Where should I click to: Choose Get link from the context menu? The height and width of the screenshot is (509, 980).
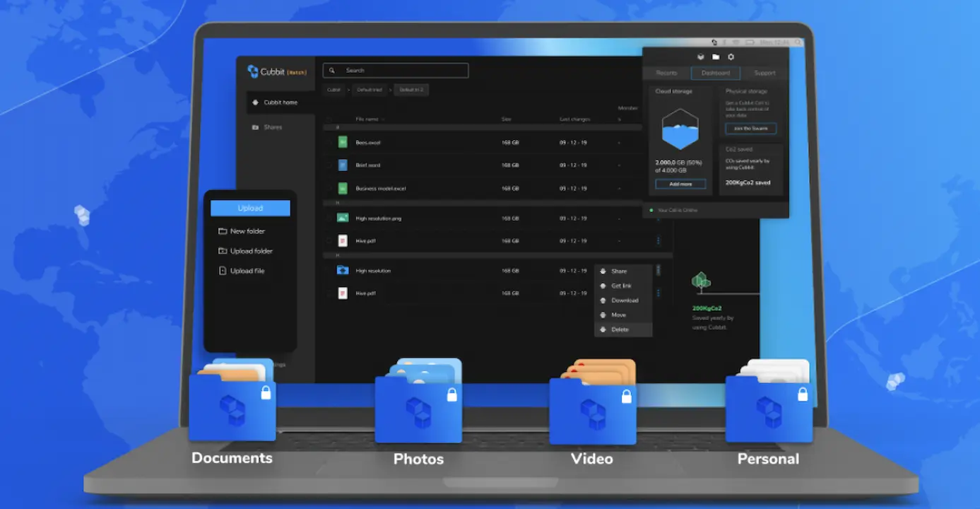click(623, 286)
